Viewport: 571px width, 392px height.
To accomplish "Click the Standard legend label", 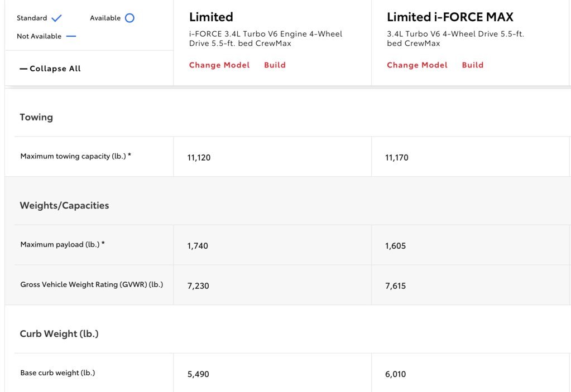I will (x=32, y=18).
